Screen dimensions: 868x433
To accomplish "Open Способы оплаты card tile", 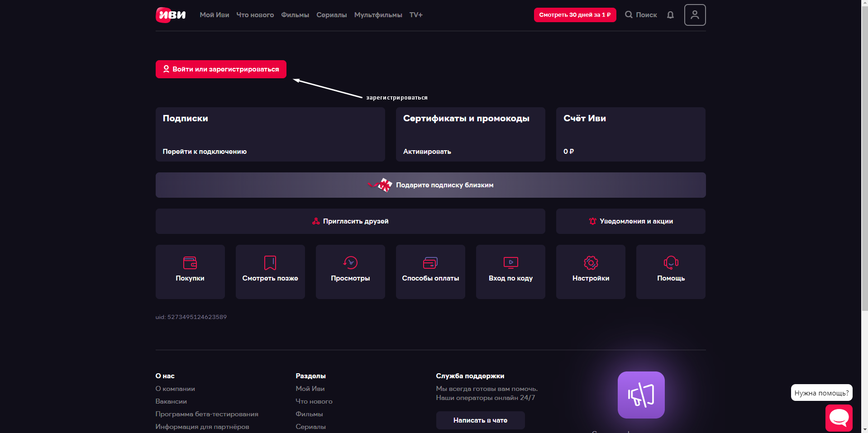I will [430, 271].
